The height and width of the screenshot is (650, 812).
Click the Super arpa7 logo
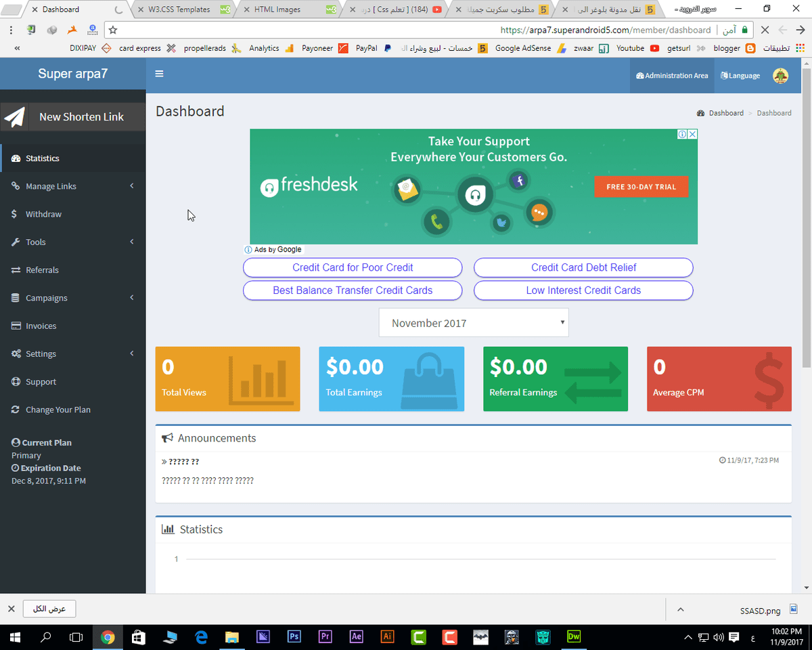coord(72,74)
